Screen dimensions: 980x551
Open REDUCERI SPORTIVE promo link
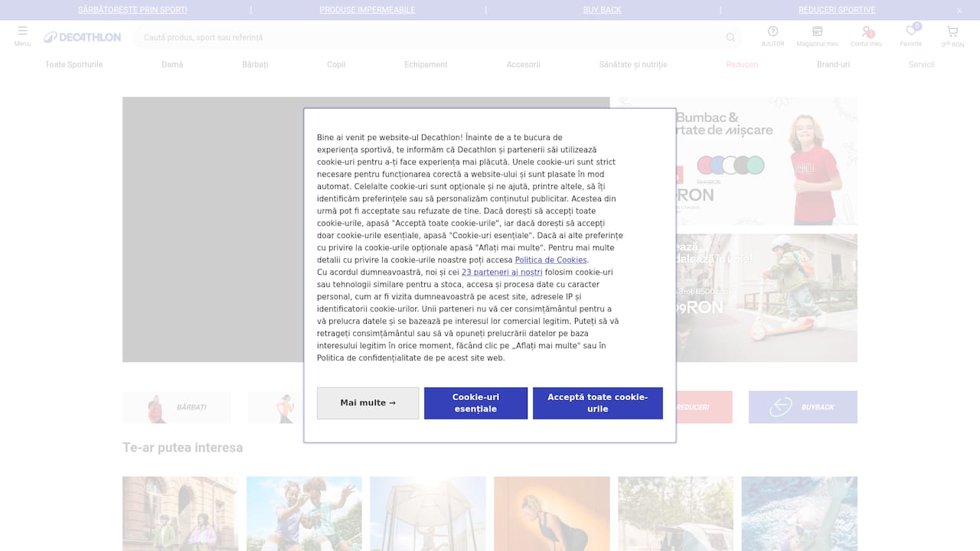(x=837, y=10)
